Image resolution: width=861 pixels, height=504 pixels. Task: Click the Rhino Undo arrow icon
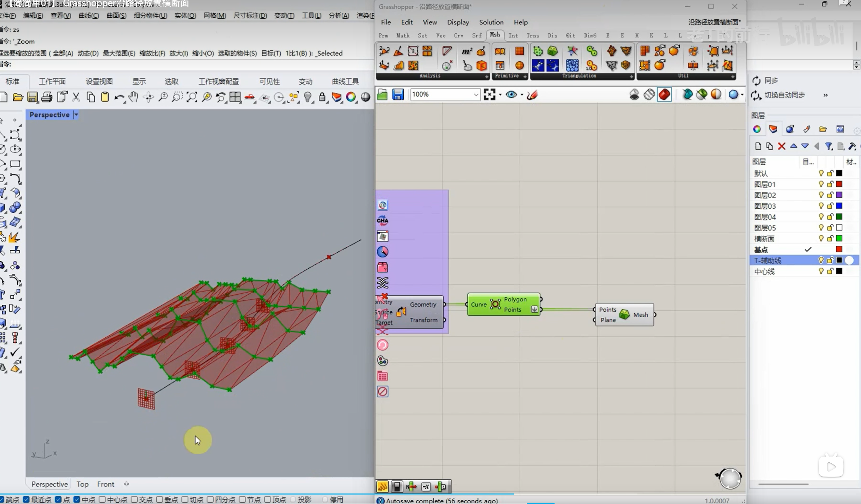[119, 97]
